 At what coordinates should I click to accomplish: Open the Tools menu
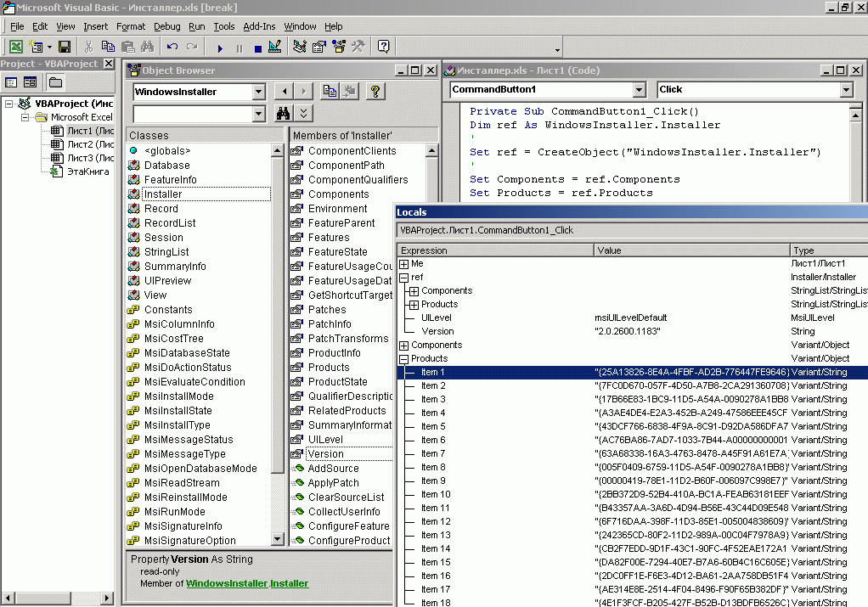coord(223,26)
